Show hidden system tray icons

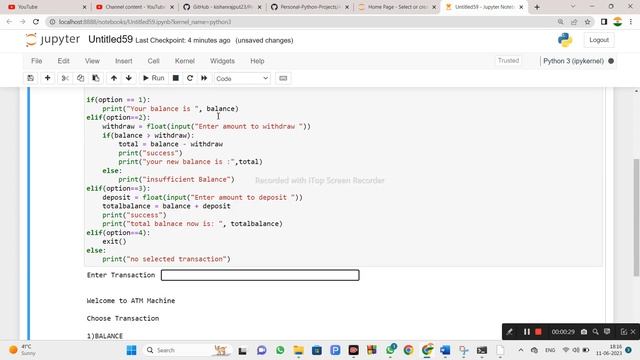click(521, 350)
